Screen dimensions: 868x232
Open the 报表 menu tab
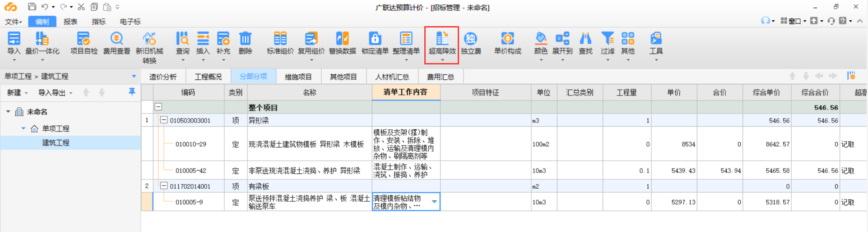pos(70,22)
